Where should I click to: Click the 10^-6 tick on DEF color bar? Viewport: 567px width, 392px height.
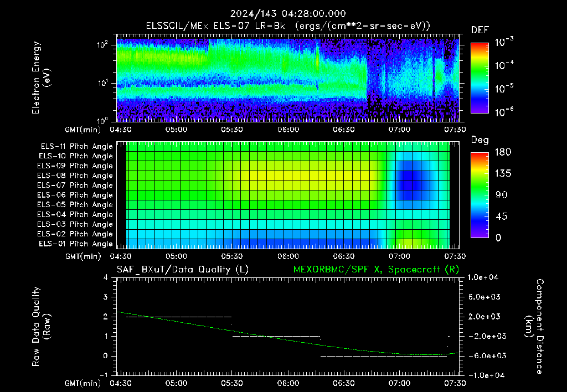[x=504, y=112]
